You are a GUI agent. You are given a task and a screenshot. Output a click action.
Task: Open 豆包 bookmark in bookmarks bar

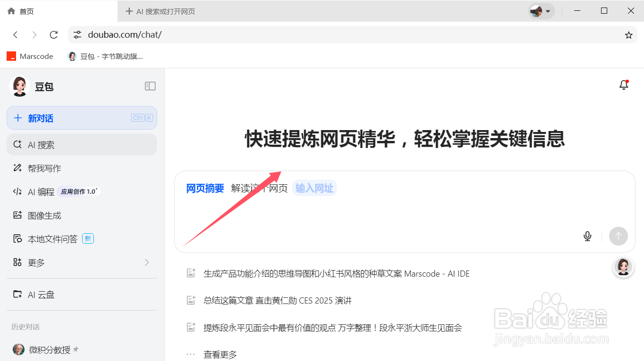tap(105, 56)
